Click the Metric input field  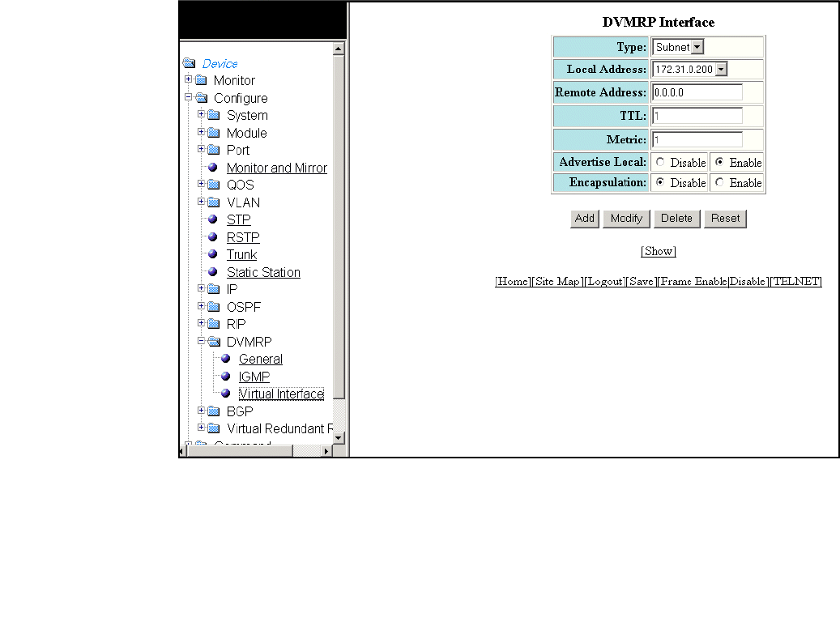[x=697, y=140]
